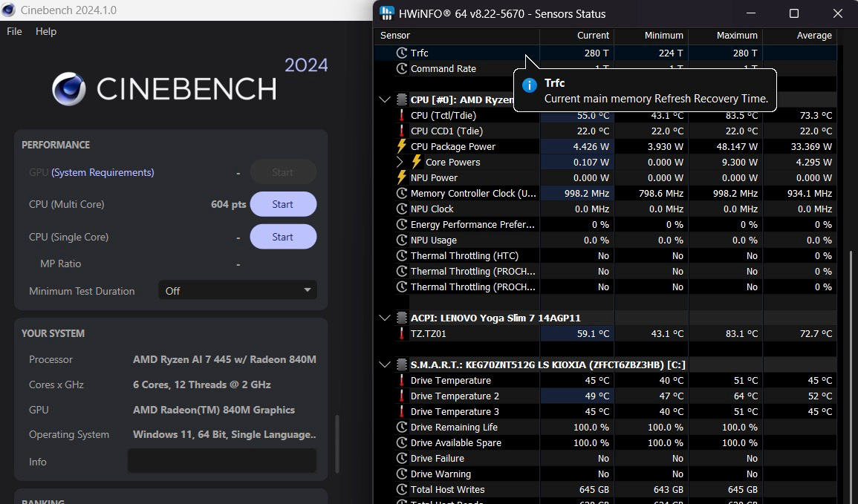
Task: Click the 604 pts multi core score
Action: [x=229, y=204]
